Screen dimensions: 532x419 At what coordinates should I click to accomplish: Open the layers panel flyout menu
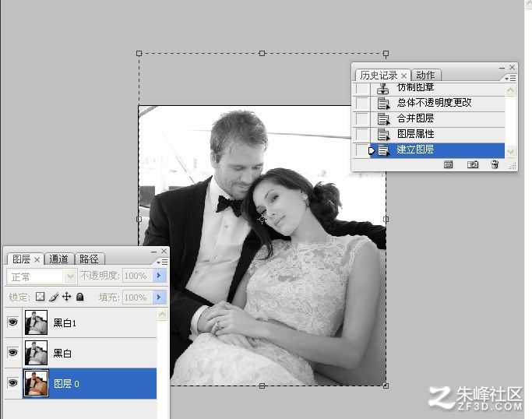tap(162, 262)
